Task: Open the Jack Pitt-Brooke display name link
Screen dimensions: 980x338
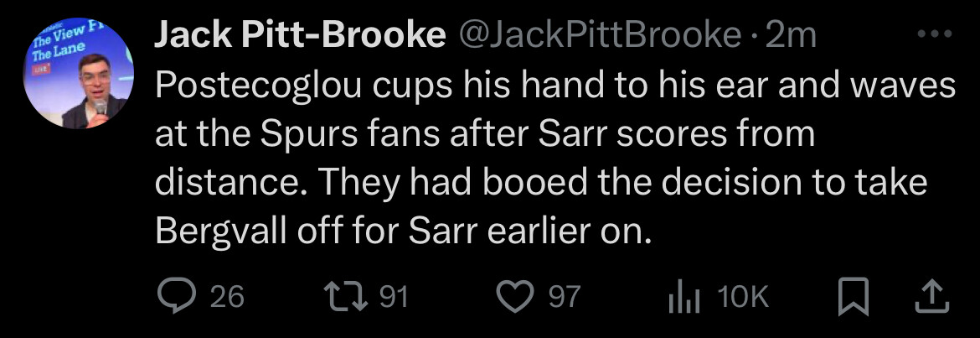Action: (x=299, y=36)
